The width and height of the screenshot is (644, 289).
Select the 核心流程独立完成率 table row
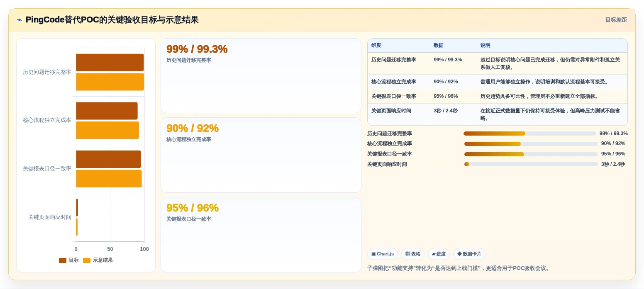(x=498, y=82)
